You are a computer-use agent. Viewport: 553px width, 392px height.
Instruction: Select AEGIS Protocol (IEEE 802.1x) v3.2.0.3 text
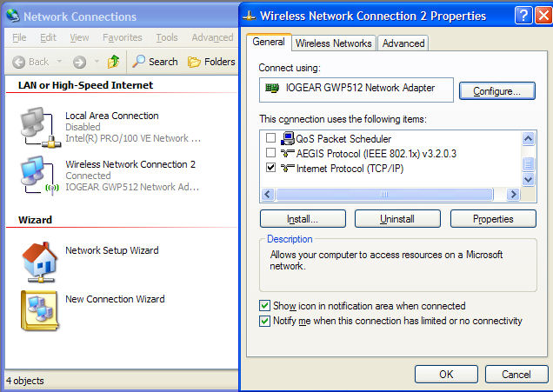click(376, 154)
